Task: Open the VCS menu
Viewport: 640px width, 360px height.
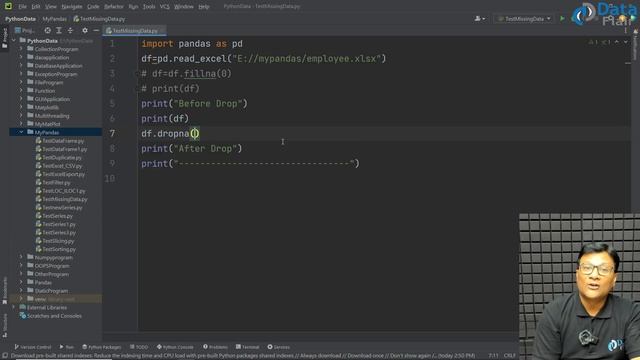Action: pyautogui.click(x=164, y=7)
